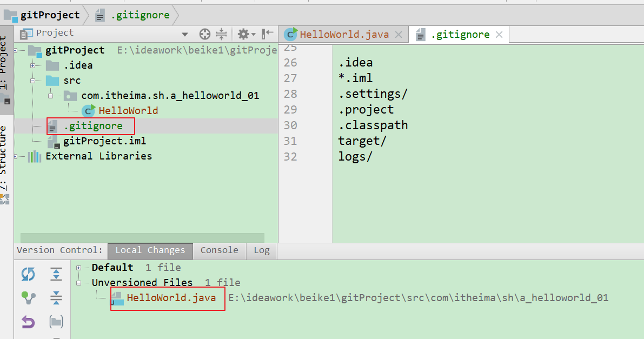Open the Project view dropdown arrow
644x339 pixels.
tap(185, 34)
